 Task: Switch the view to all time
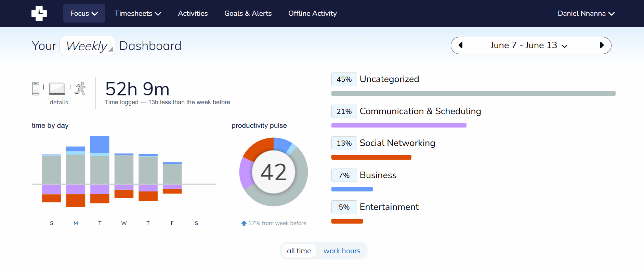[x=299, y=251]
